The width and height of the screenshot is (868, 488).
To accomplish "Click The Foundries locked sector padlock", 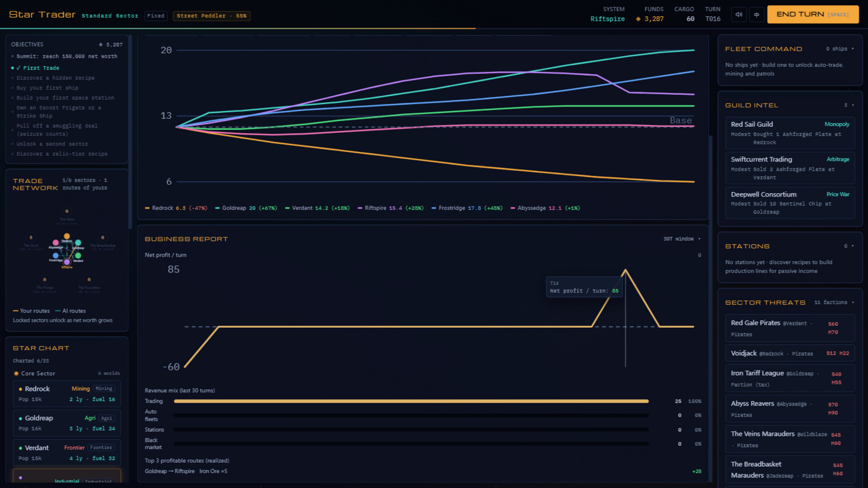I will coord(89,279).
